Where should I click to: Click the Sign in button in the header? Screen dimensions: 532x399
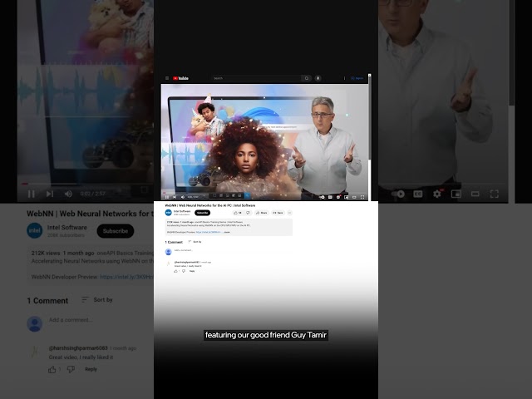(357, 78)
